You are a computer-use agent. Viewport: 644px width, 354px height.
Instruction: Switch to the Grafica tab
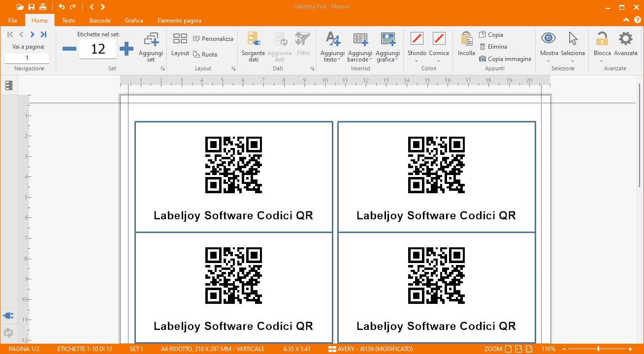tap(134, 21)
